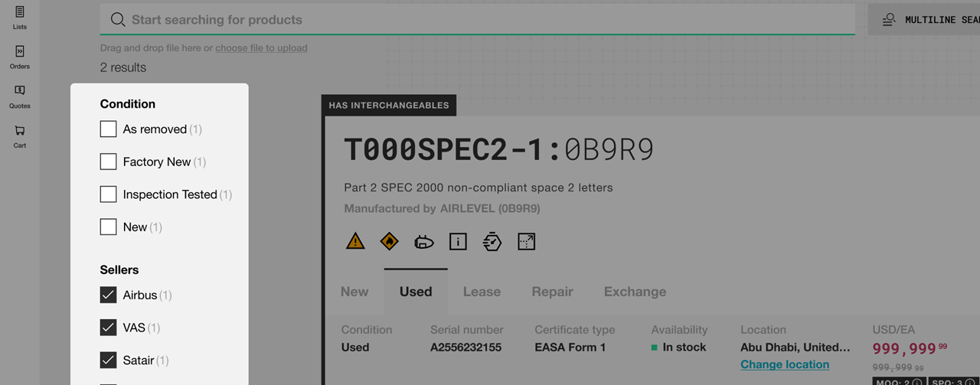Screen dimensions: 980x385
Task: Click the boxed information icon
Action: click(458, 242)
